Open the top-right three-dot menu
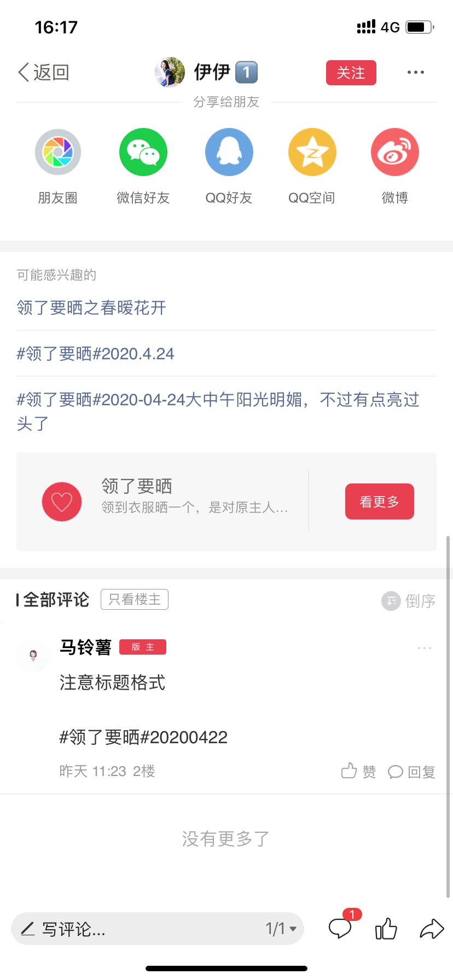This screenshot has width=453, height=980. (415, 72)
